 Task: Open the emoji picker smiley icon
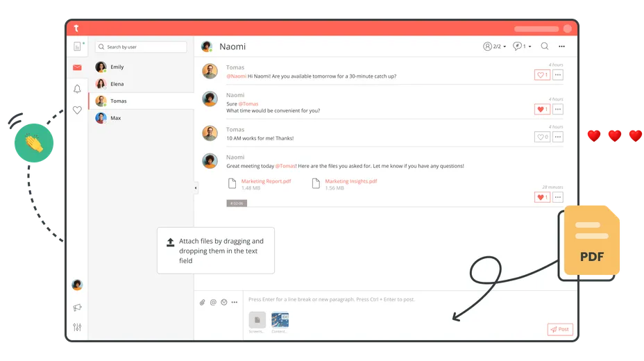point(223,302)
